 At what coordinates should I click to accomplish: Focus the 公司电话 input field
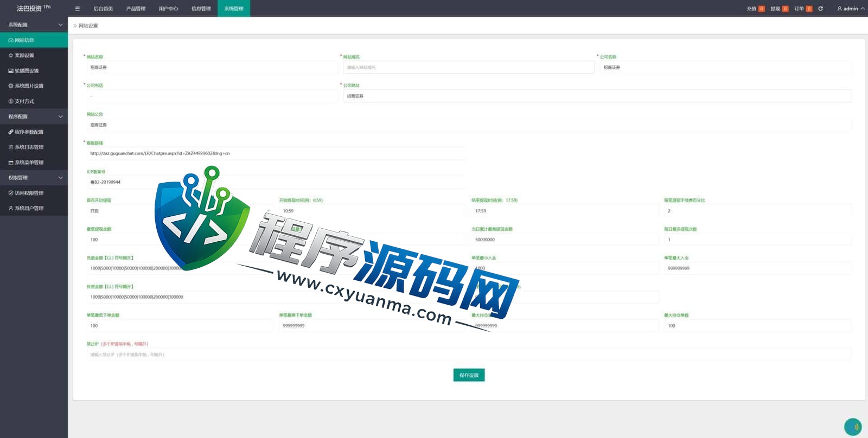[x=212, y=96]
